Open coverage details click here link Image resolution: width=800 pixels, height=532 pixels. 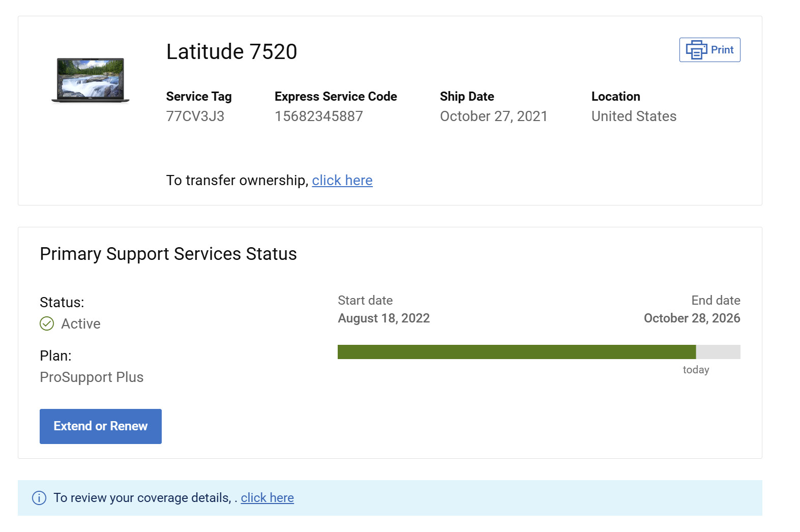coord(268,498)
